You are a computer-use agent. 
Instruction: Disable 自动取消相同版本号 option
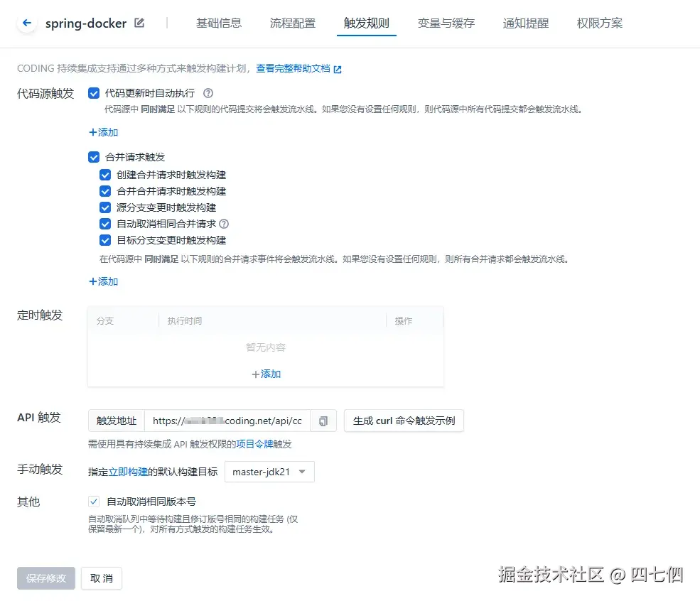click(x=93, y=501)
